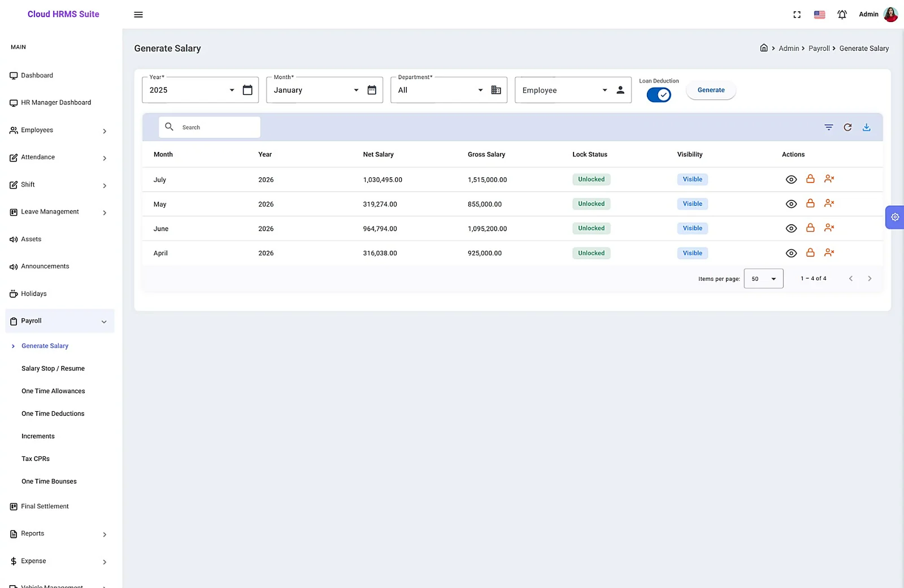Open the table filter icon
Screen dimensions: 904x588
[829, 128]
